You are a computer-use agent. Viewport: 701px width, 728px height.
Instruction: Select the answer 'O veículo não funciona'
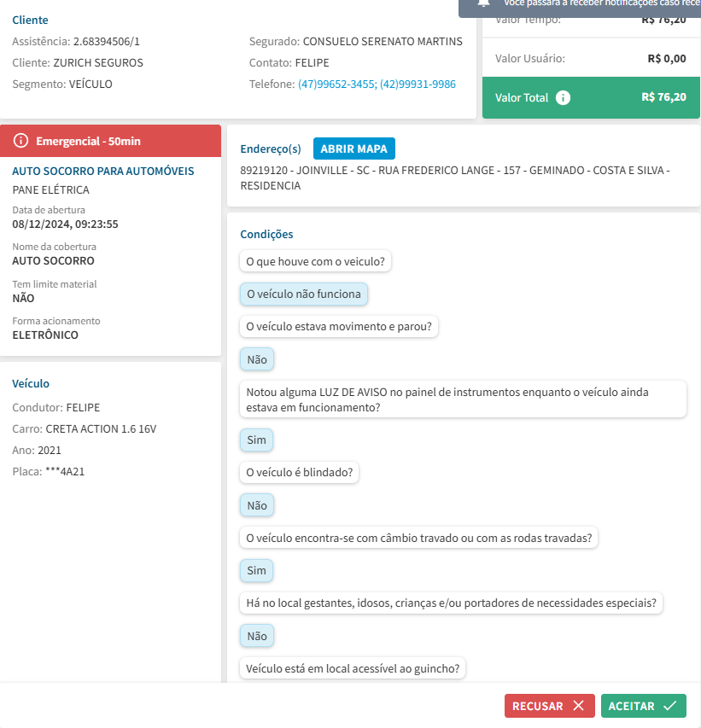click(x=304, y=294)
